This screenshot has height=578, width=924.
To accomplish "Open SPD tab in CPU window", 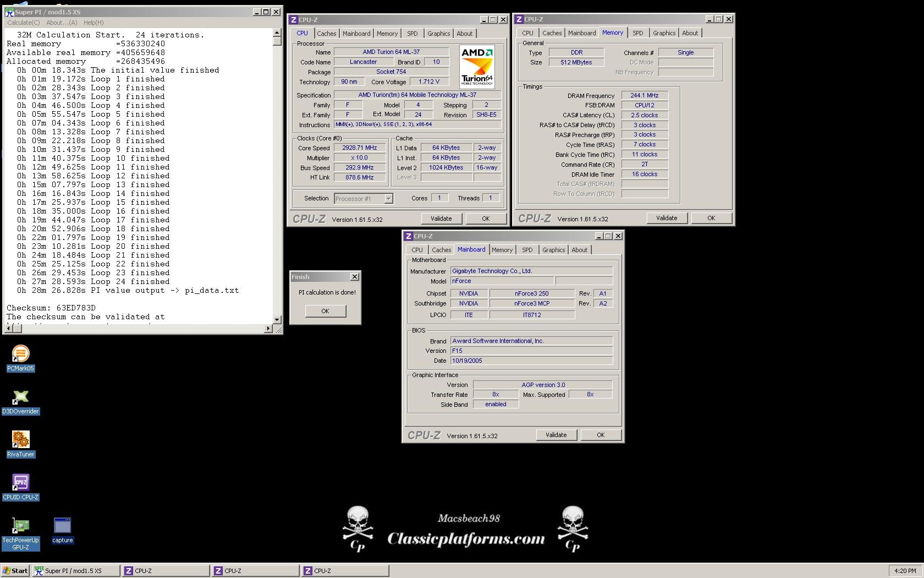I will pyautogui.click(x=413, y=34).
